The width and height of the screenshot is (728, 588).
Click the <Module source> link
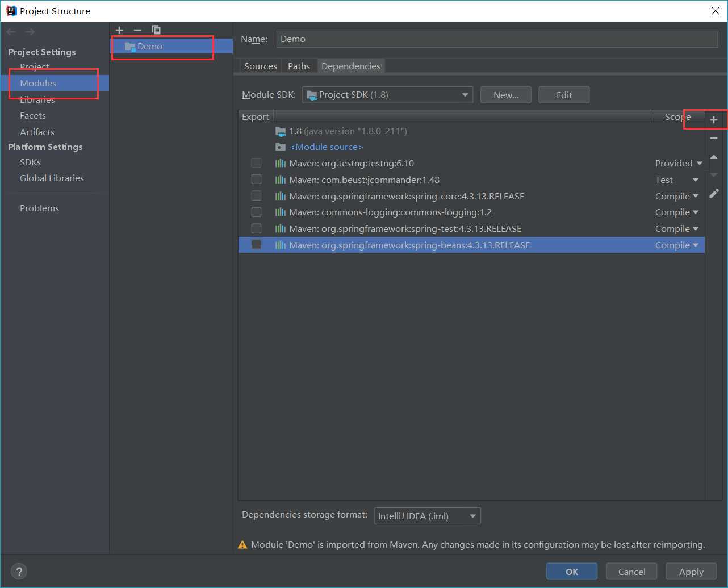(326, 147)
